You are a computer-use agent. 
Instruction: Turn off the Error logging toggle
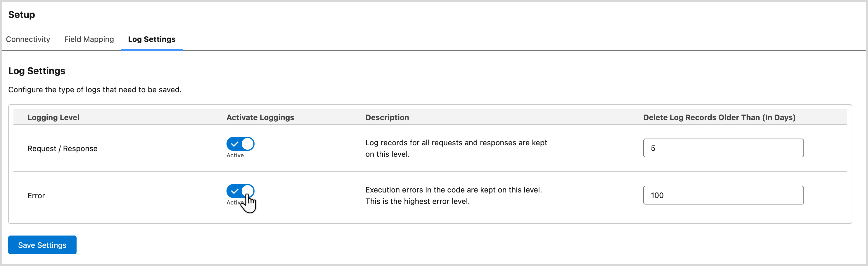coord(240,191)
